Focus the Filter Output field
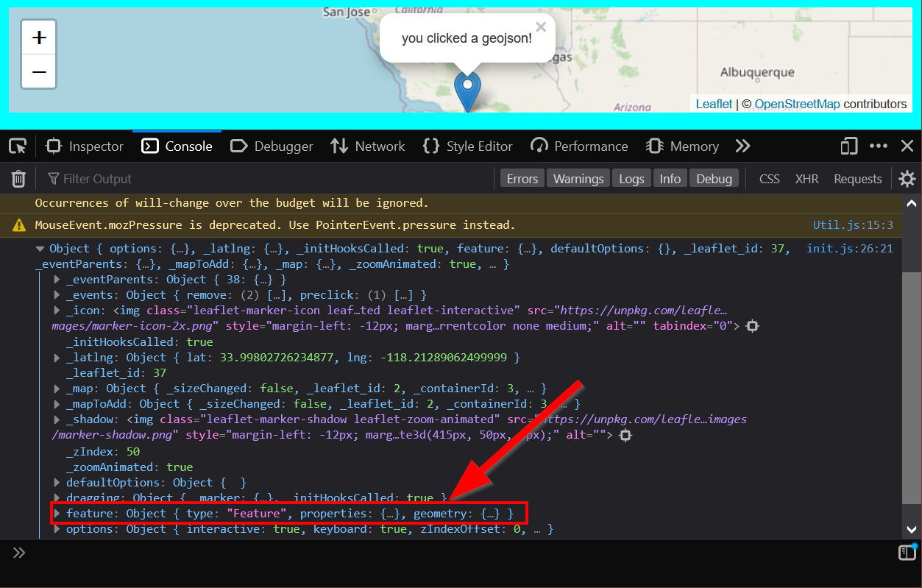922x588 pixels. tap(265, 179)
